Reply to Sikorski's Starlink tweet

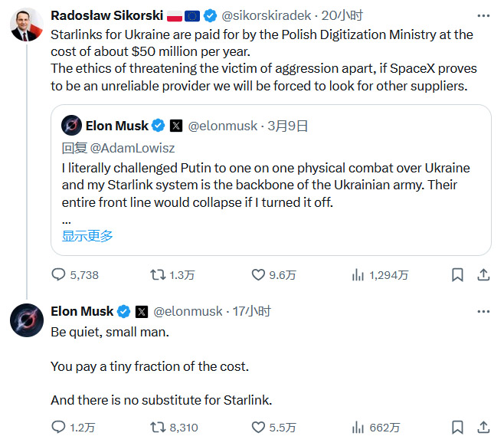pyautogui.click(x=59, y=274)
